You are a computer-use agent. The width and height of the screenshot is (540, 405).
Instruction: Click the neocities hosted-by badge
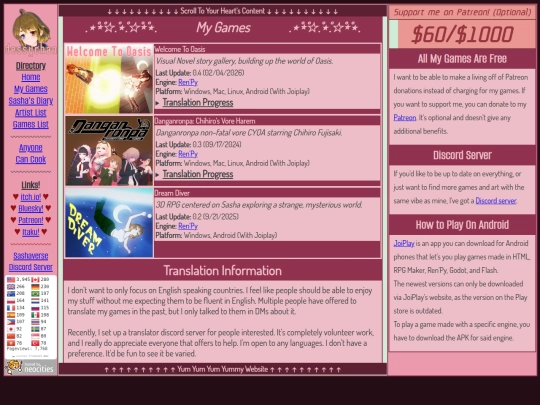click(31, 367)
